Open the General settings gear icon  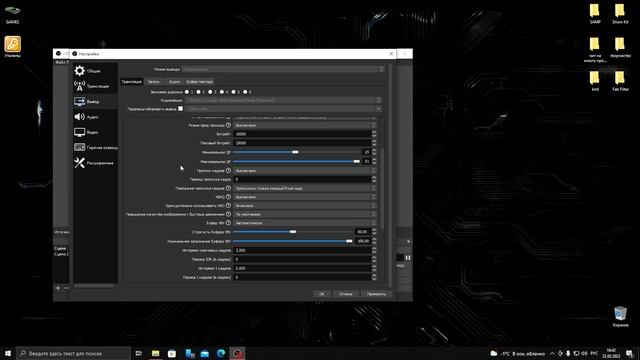point(80,71)
